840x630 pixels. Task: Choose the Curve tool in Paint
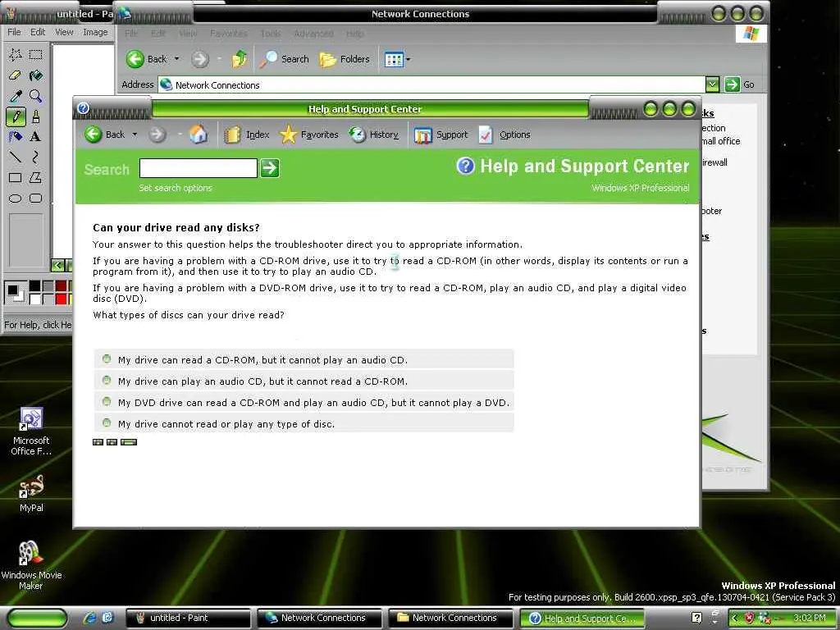coord(36,157)
